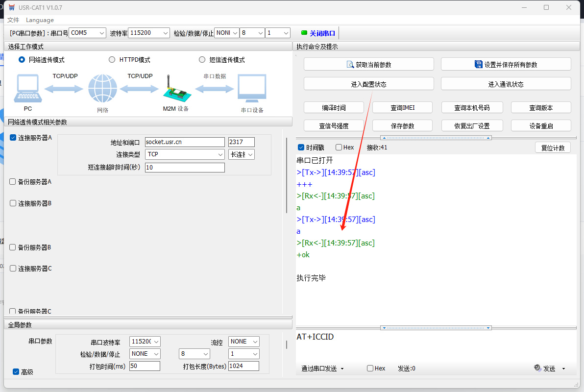This screenshot has width=584, height=392.
Task: Open the Language menu
Action: 40,20
